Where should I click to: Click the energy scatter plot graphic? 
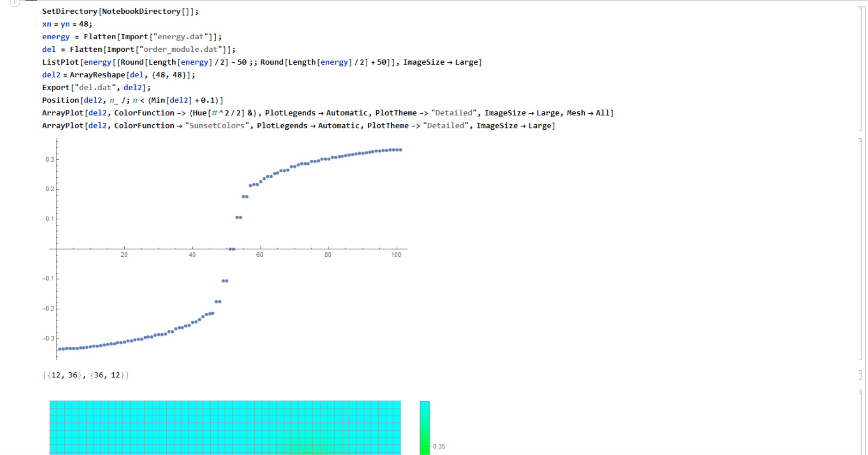225,249
